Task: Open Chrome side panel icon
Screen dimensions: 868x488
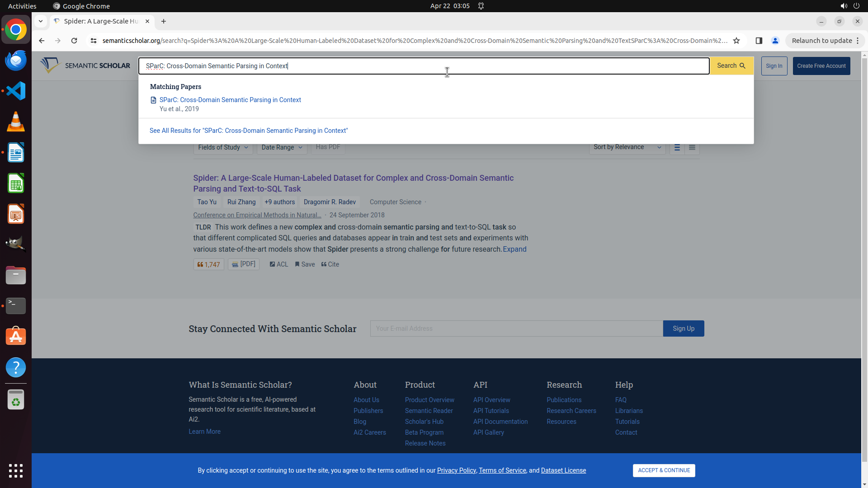Action: point(759,41)
